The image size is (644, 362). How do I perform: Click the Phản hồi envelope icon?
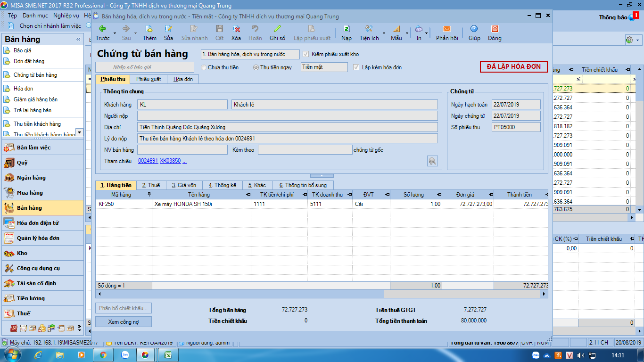[446, 29]
